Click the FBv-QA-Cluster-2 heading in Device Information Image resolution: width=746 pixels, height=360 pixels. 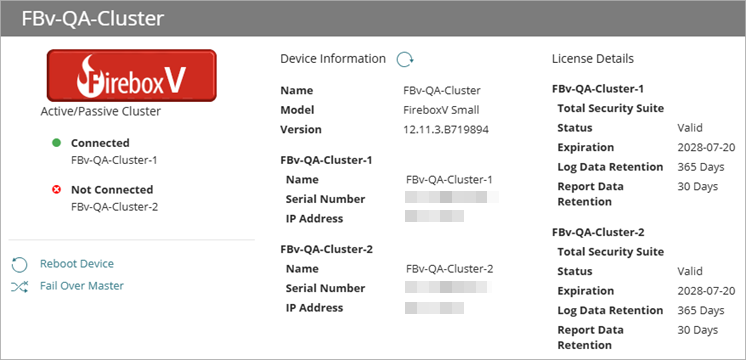327,249
